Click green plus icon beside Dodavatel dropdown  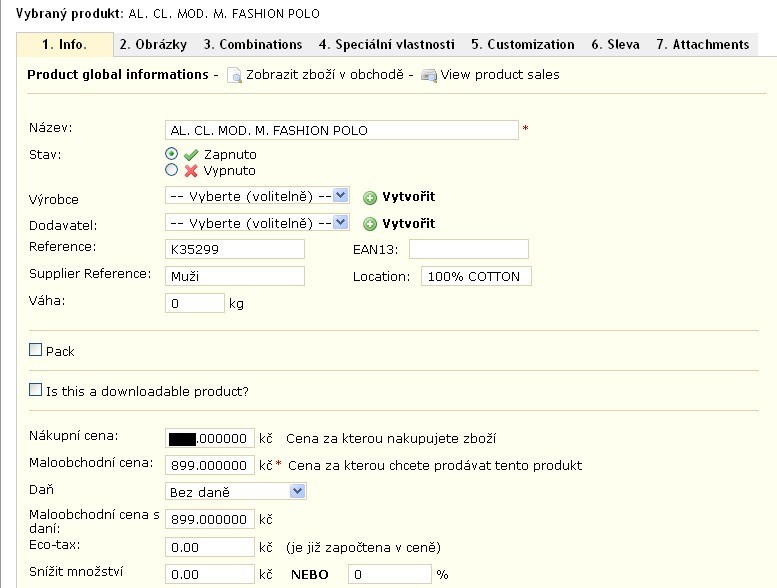tap(370, 224)
